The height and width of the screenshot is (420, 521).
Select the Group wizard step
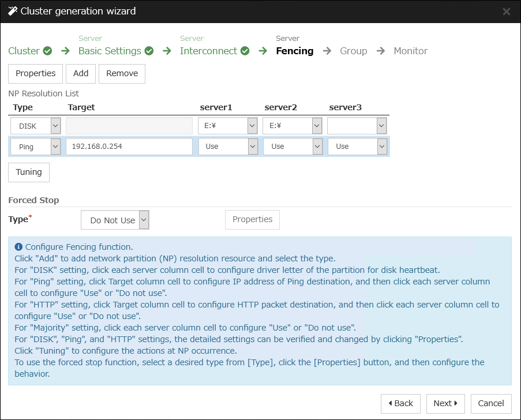353,51
